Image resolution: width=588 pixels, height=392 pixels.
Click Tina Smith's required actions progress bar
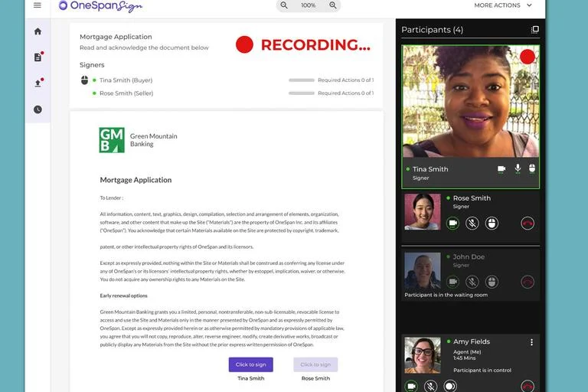pos(302,80)
